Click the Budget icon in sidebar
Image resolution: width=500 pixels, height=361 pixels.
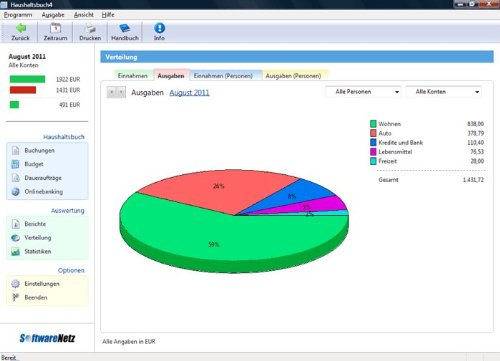[16, 164]
